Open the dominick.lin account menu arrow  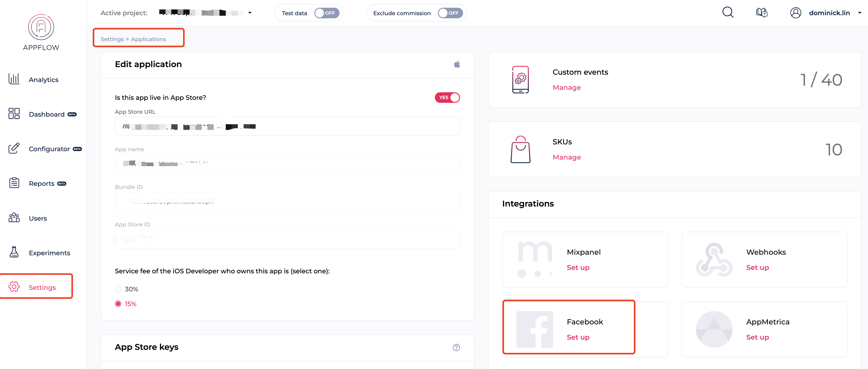tap(859, 13)
